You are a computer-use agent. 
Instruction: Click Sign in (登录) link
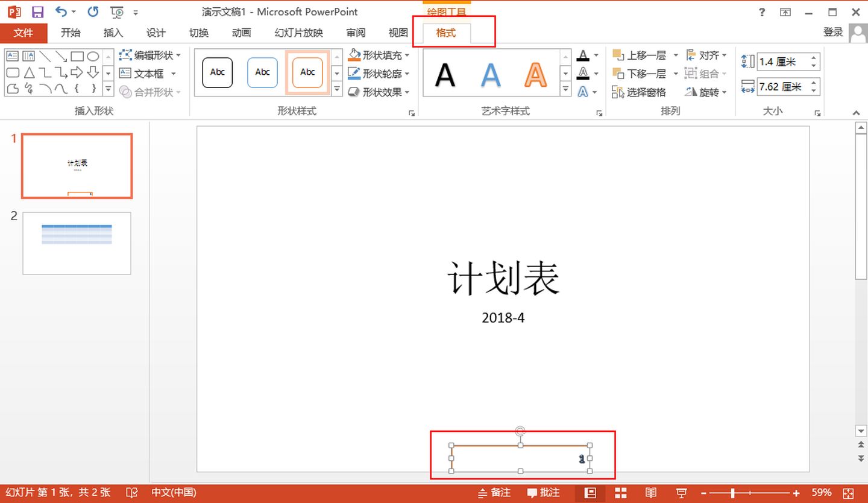pos(833,32)
